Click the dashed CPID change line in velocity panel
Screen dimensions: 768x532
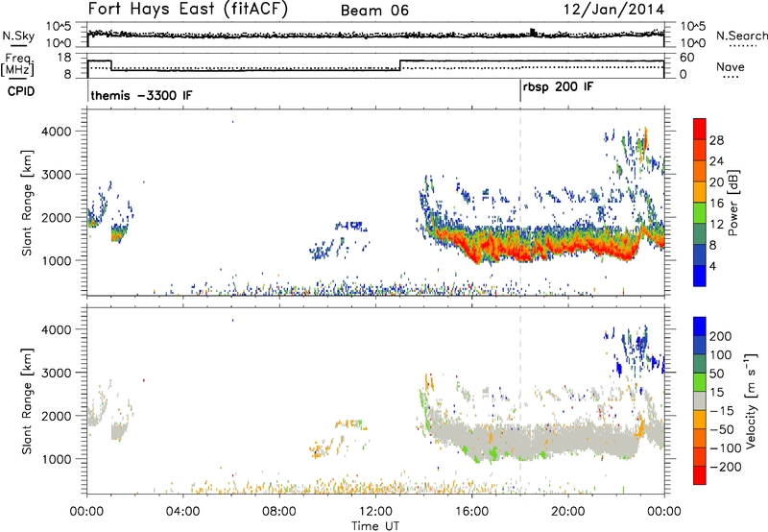coord(520,400)
